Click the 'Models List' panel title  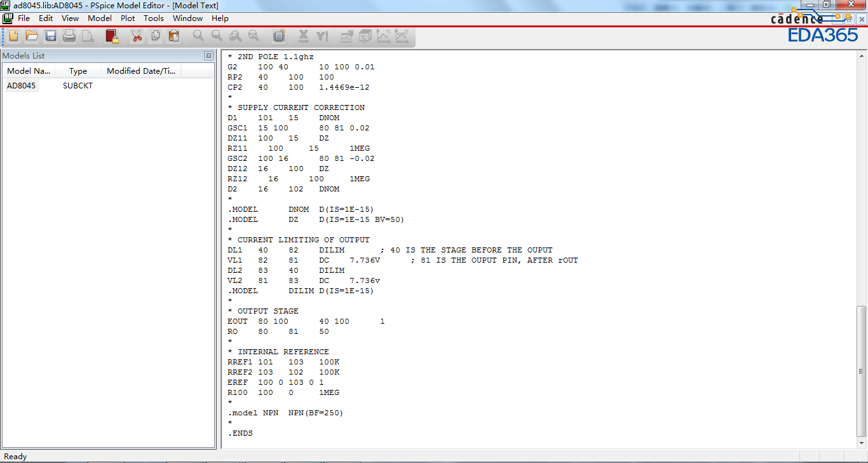pos(24,56)
